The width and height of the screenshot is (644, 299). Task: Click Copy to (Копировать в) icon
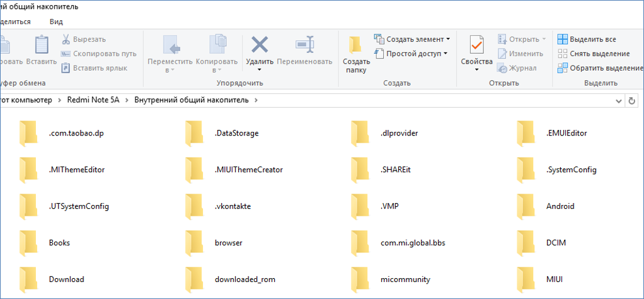(217, 45)
